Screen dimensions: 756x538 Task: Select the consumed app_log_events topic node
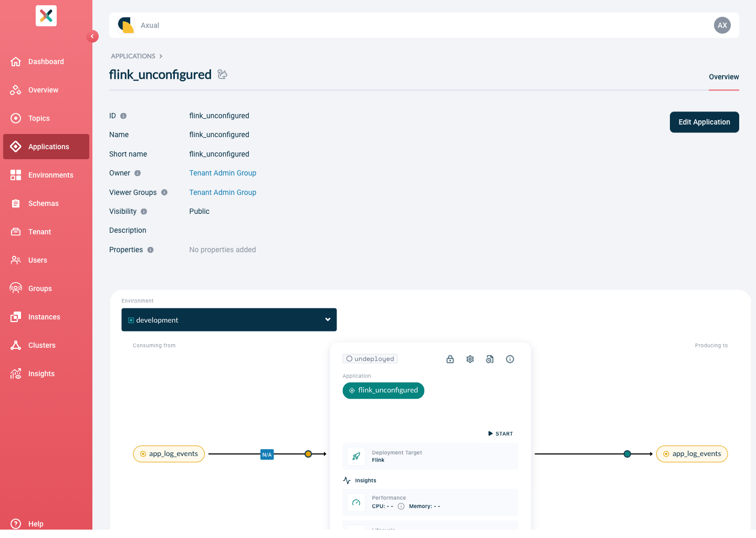click(169, 454)
